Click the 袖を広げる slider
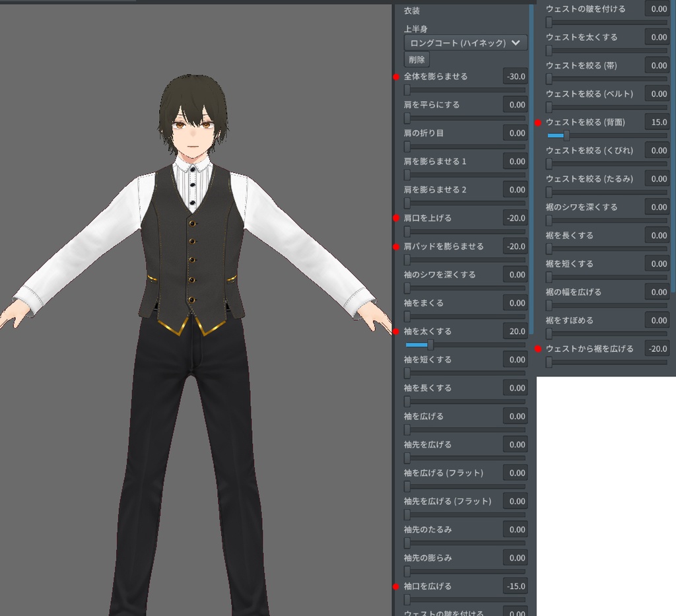The width and height of the screenshot is (676, 616). click(465, 430)
